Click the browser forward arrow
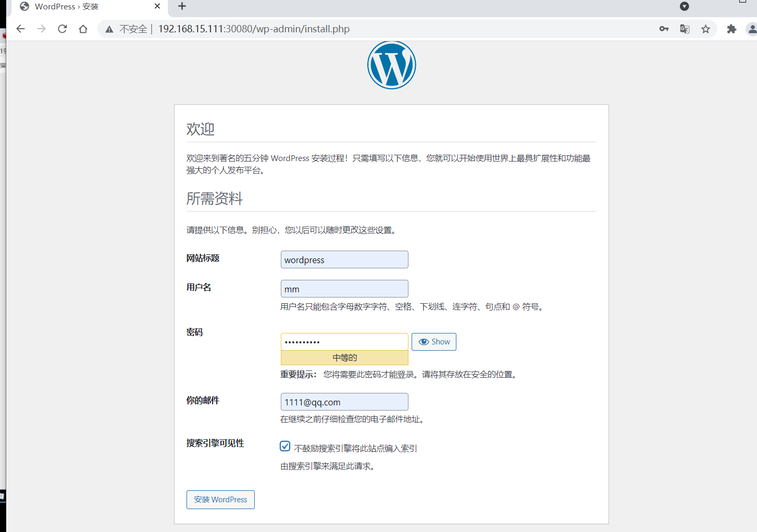 click(41, 29)
